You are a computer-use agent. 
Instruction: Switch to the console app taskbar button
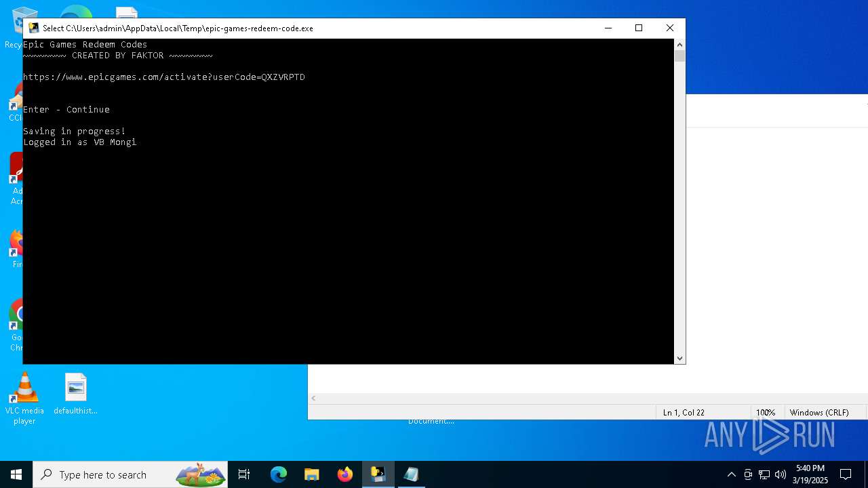pyautogui.click(x=378, y=474)
